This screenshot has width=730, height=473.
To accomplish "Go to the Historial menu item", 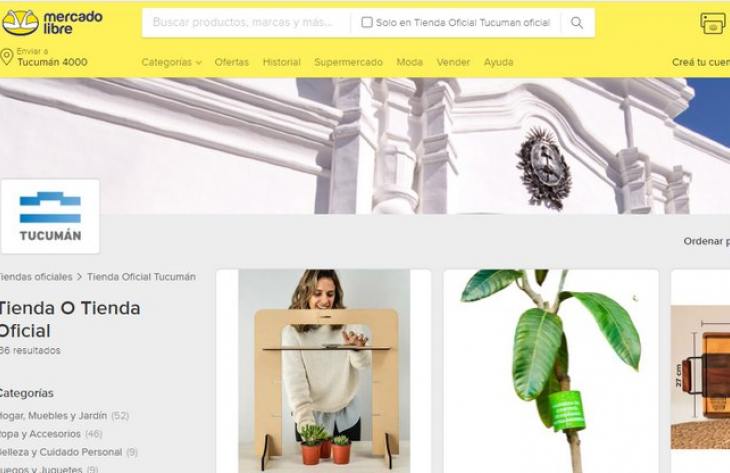I will pyautogui.click(x=282, y=62).
